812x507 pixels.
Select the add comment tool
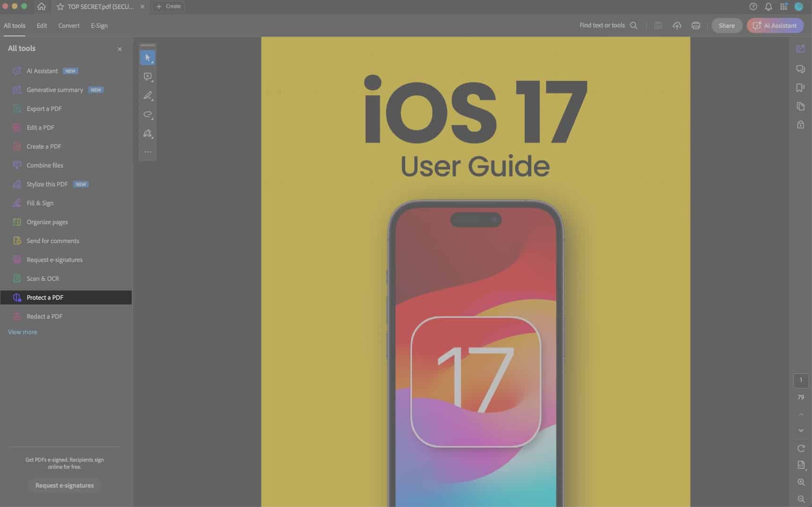pyautogui.click(x=148, y=76)
